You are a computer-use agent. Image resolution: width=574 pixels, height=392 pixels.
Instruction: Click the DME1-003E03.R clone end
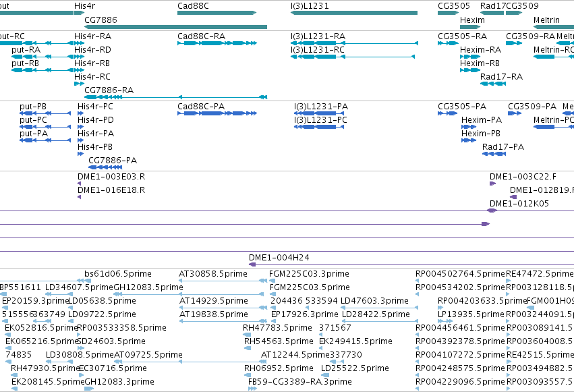[79, 184]
